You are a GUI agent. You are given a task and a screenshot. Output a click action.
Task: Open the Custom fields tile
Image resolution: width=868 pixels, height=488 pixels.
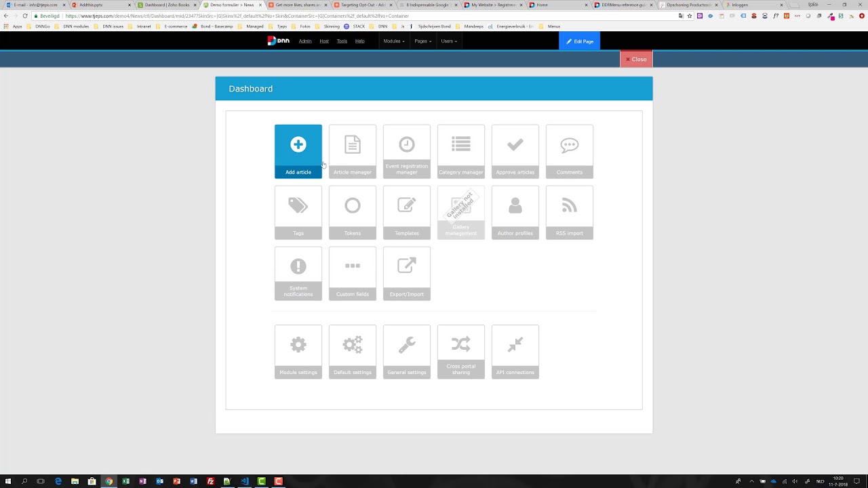click(x=353, y=274)
